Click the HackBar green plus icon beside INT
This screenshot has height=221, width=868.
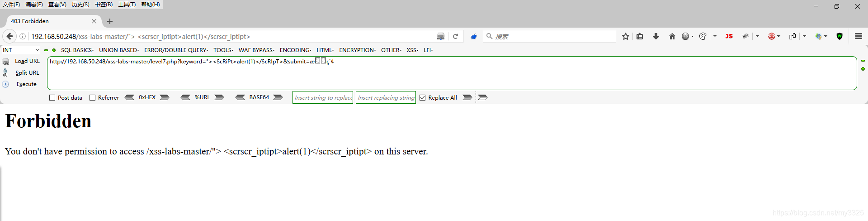click(54, 50)
